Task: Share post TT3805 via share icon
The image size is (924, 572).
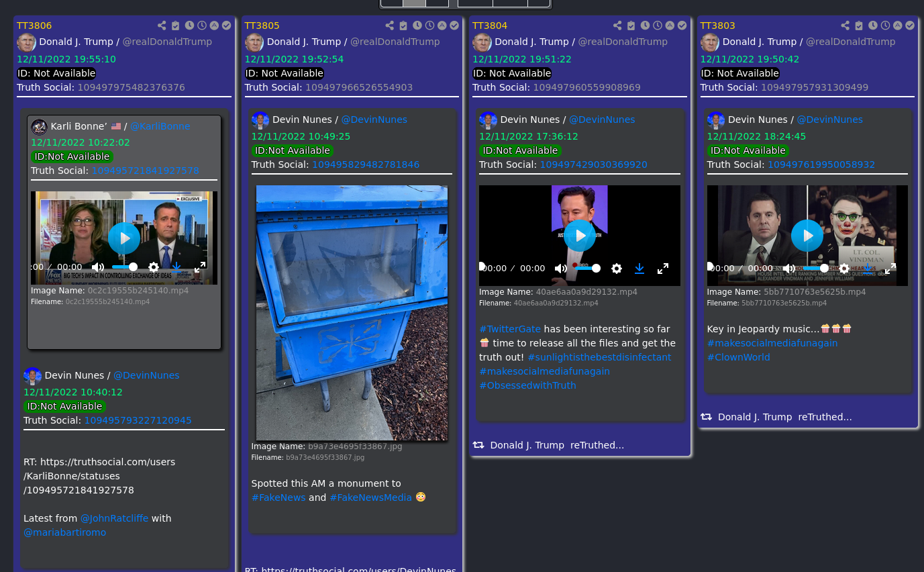Action: tap(390, 26)
